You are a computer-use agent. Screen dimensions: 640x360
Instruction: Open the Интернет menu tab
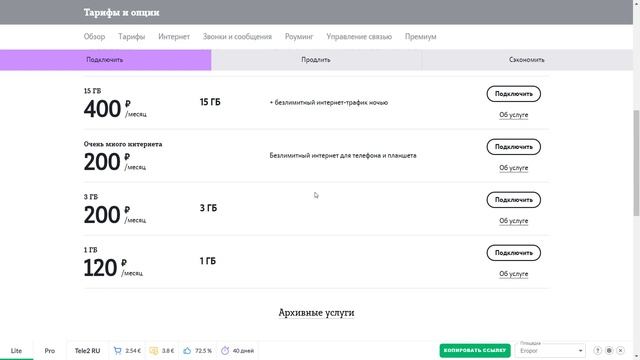point(174,37)
